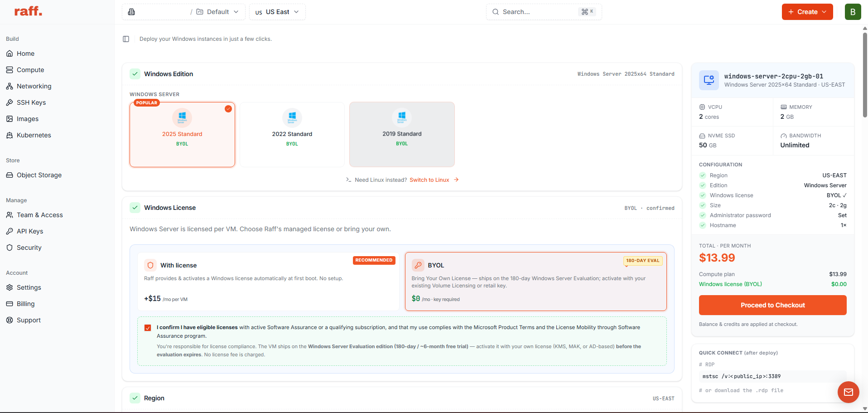This screenshot has width=868, height=413.
Task: Click the Security shield icon
Action: 10,248
